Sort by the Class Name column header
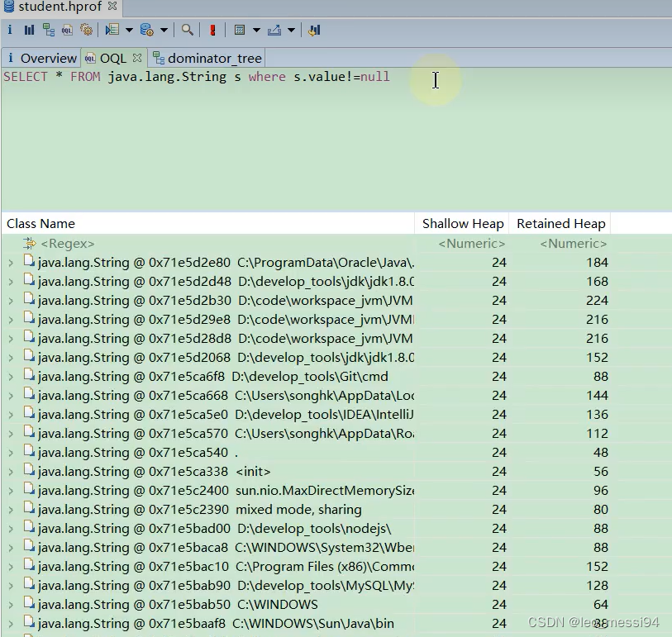 click(208, 223)
